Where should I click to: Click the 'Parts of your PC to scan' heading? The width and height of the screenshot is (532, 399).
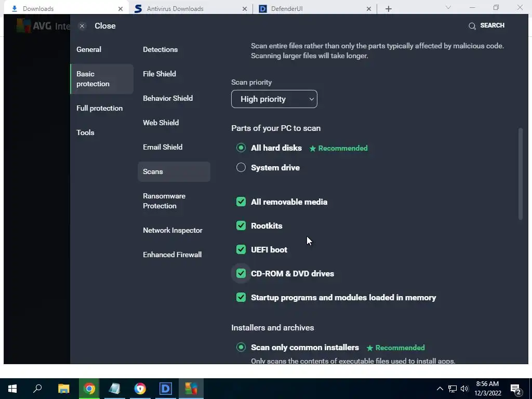tap(276, 128)
